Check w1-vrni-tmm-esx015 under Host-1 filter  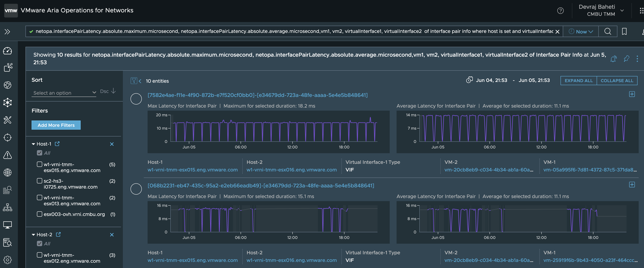[40, 164]
